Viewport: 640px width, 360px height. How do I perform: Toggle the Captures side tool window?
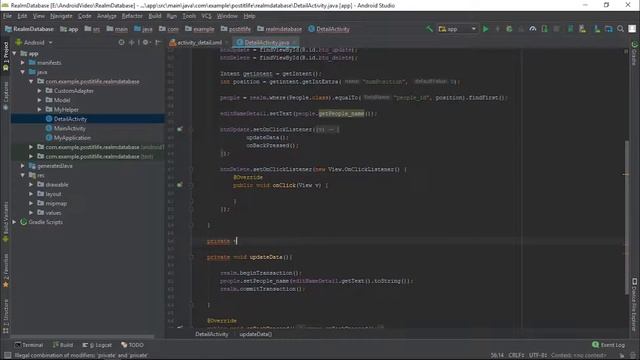coord(5,96)
